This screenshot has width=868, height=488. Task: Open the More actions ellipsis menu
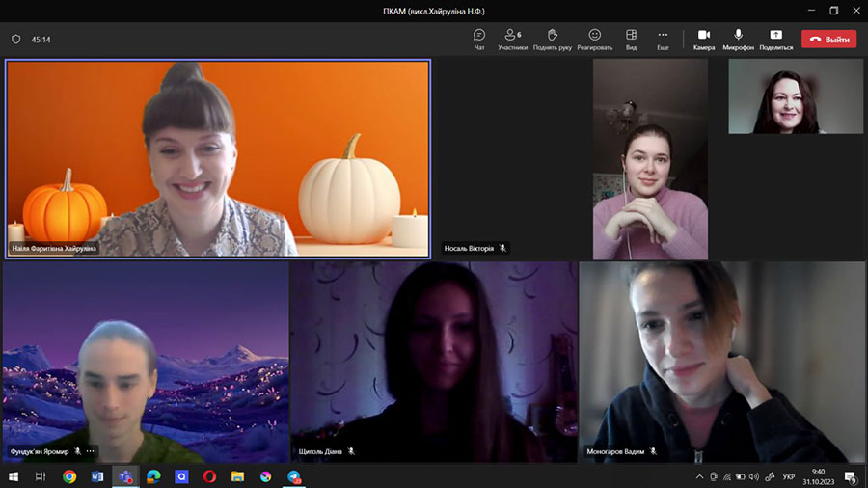(x=663, y=40)
